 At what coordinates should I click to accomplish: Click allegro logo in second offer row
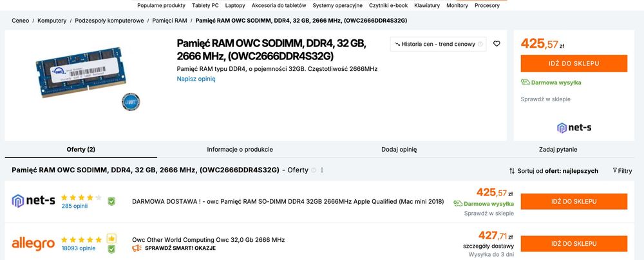[x=33, y=243]
